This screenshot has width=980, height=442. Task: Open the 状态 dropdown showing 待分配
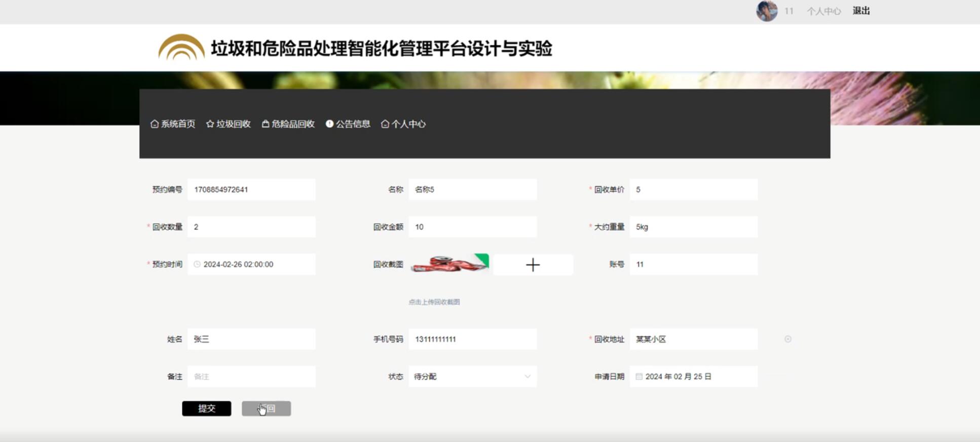point(473,377)
